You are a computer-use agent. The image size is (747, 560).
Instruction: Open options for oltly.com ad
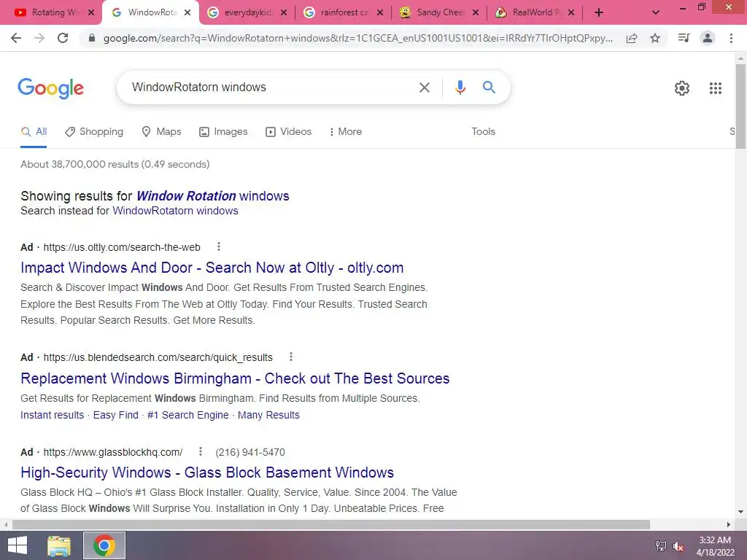tap(219, 246)
